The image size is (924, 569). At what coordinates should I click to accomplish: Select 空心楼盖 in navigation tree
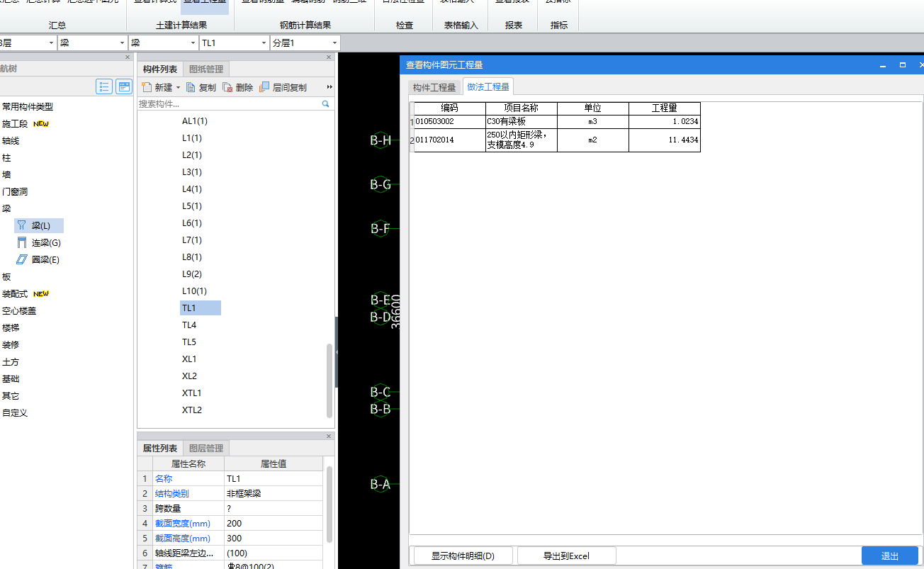[x=19, y=310]
